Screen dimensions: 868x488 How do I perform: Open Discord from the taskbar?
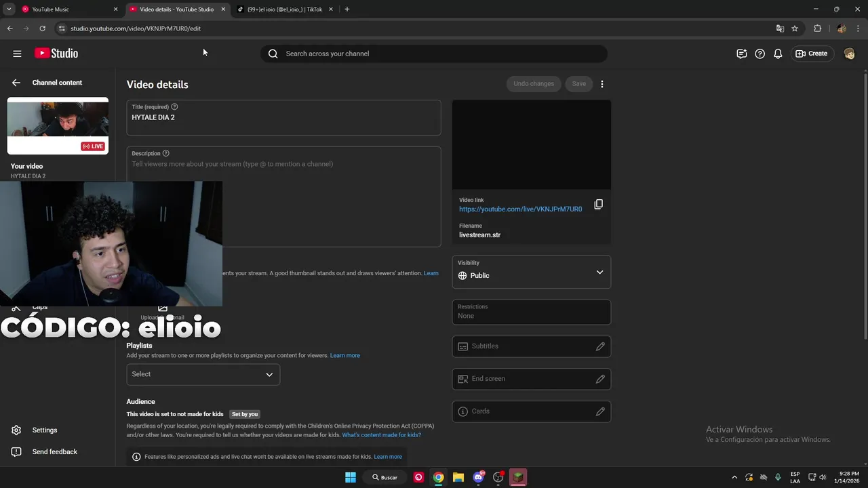(x=479, y=477)
